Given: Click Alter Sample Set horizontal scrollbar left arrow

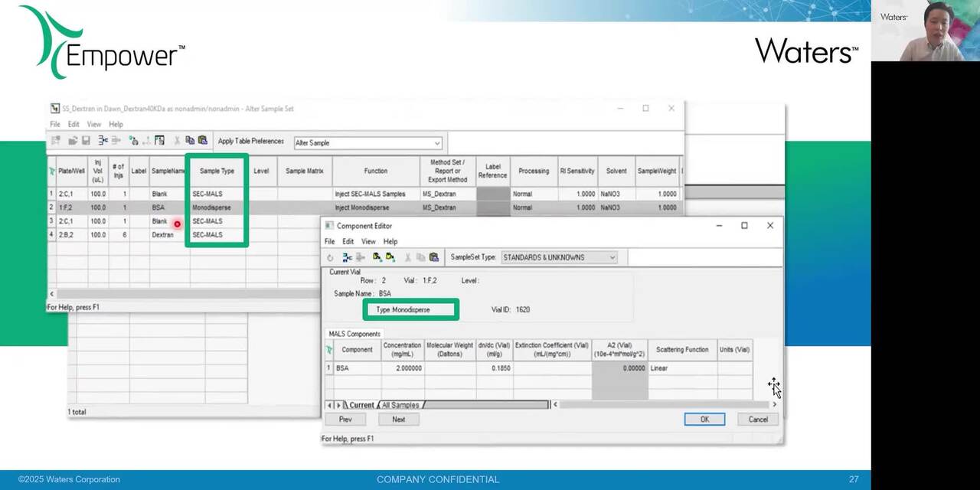Looking at the screenshot, I should (51, 294).
